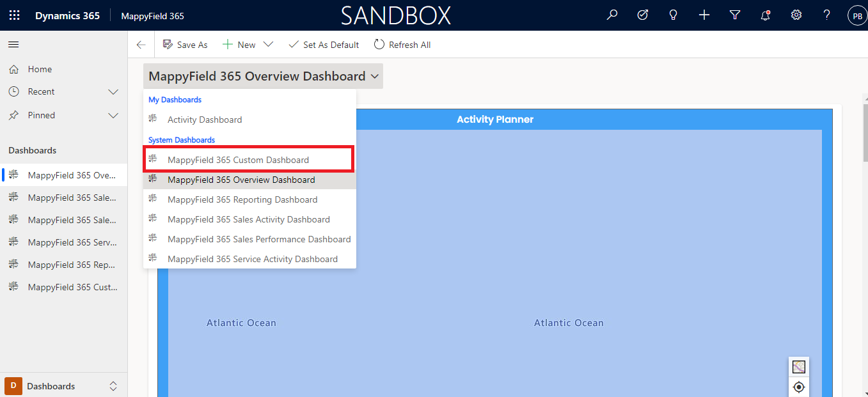Click the Dynamics 365 brand link

(x=67, y=15)
